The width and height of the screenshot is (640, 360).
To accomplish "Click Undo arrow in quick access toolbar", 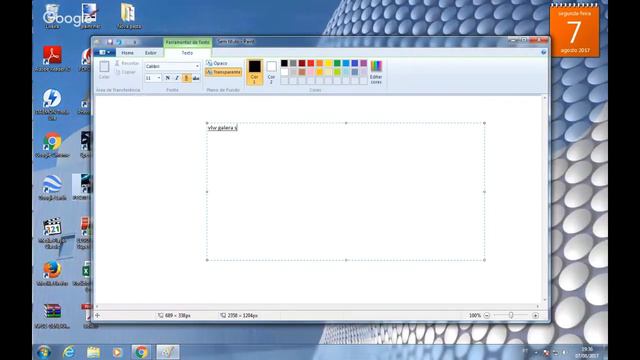I will coord(119,42).
